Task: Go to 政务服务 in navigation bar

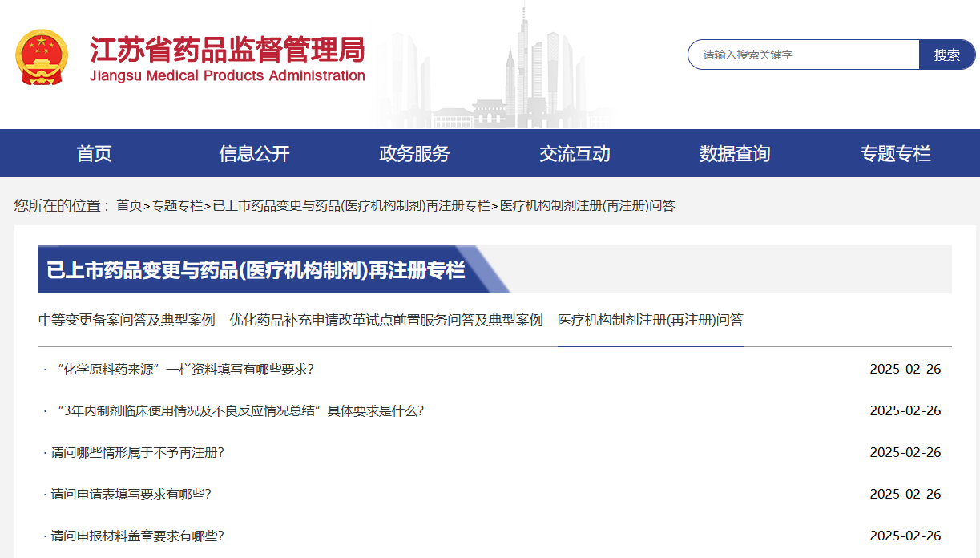Action: 414,153
